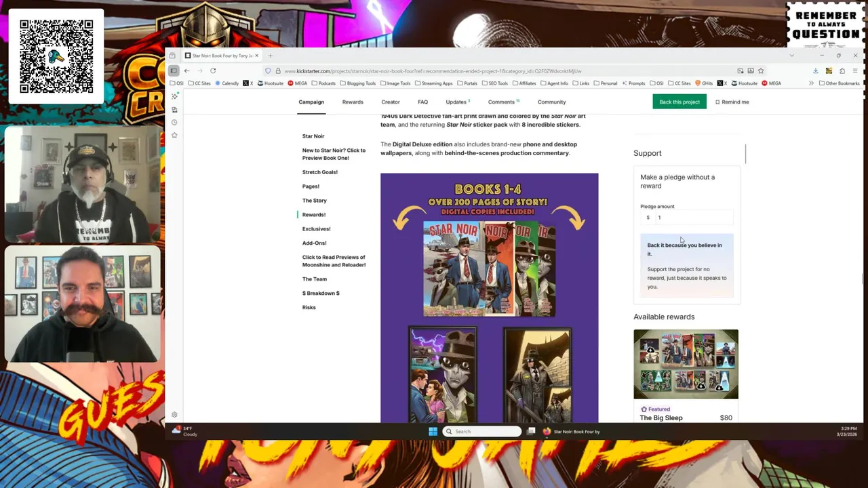Open the Agent Info bookmark folder
The image size is (868, 488).
click(x=554, y=83)
